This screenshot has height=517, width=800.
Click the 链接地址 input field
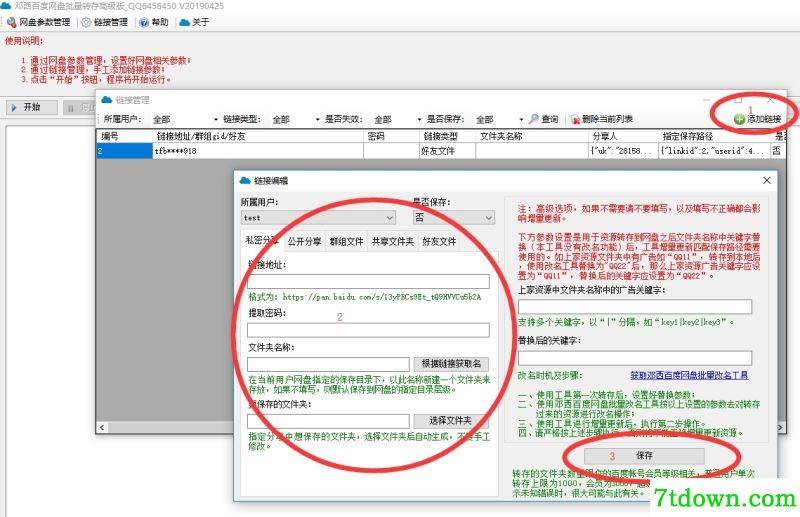pyautogui.click(x=368, y=282)
